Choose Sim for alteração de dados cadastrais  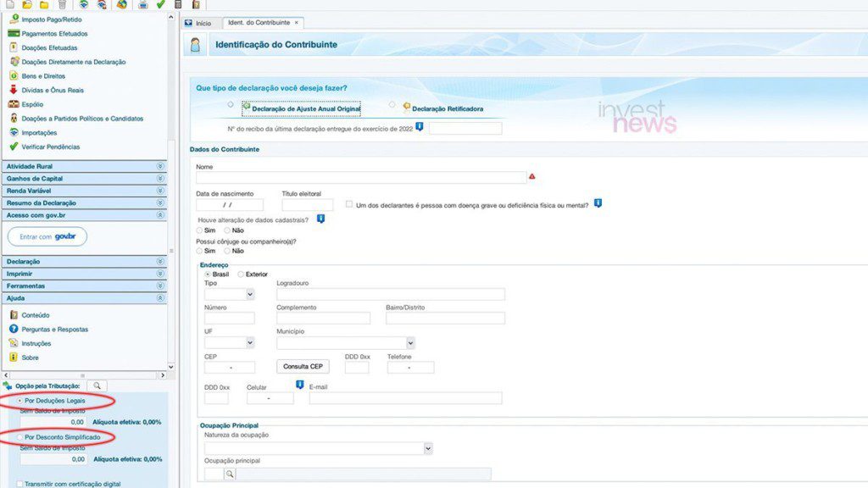pyautogui.click(x=199, y=230)
